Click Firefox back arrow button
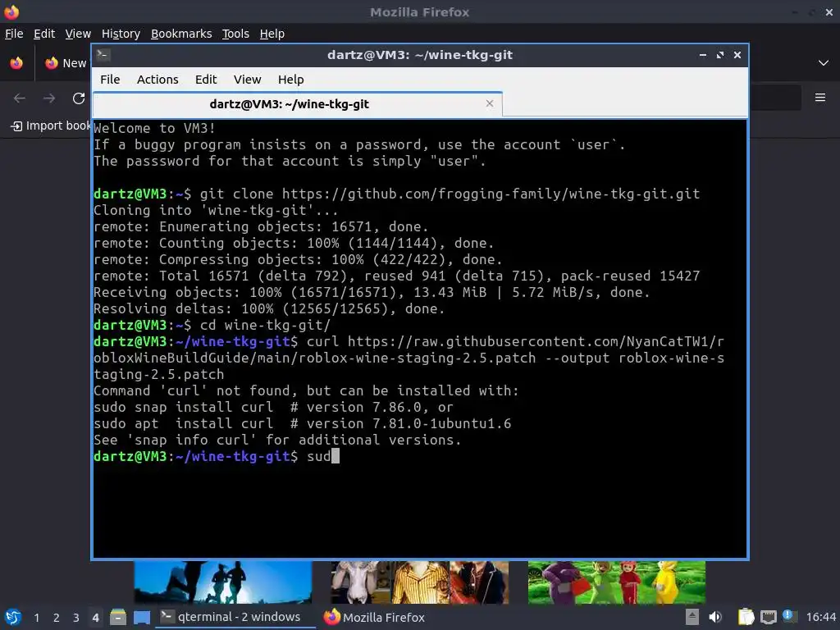Screen dimensions: 840x630 click(x=20, y=98)
